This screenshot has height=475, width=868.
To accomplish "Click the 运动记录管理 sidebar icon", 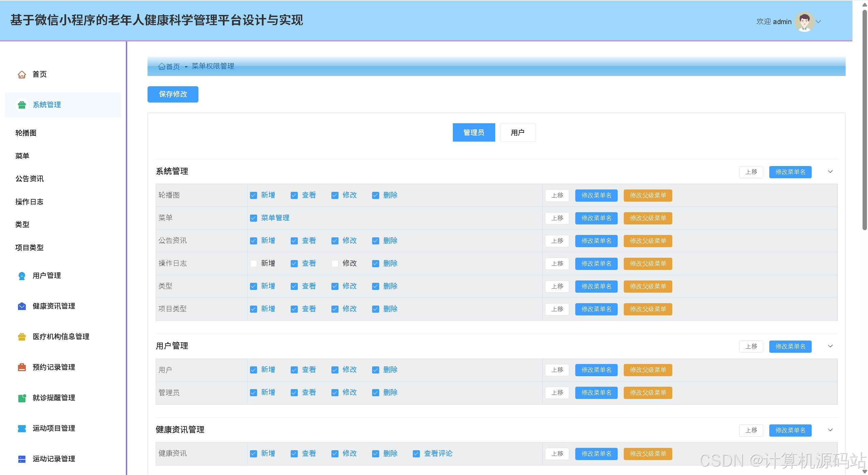I will (22, 459).
